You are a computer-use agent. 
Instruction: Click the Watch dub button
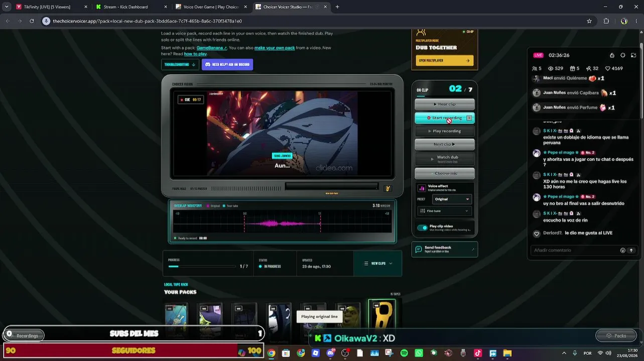click(x=445, y=158)
